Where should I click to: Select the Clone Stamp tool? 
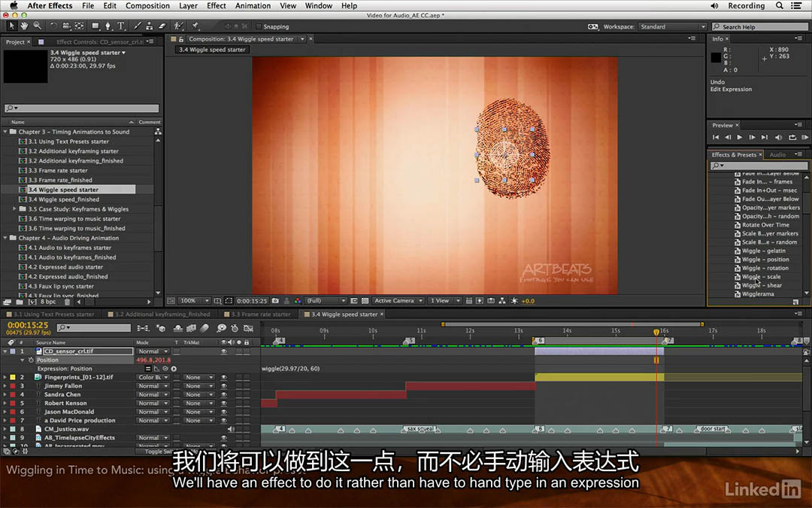tap(149, 26)
